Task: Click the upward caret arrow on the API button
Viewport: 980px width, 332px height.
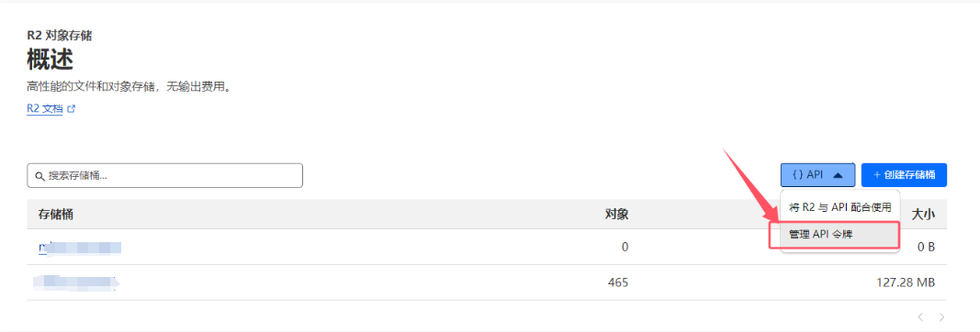Action: coord(839,175)
